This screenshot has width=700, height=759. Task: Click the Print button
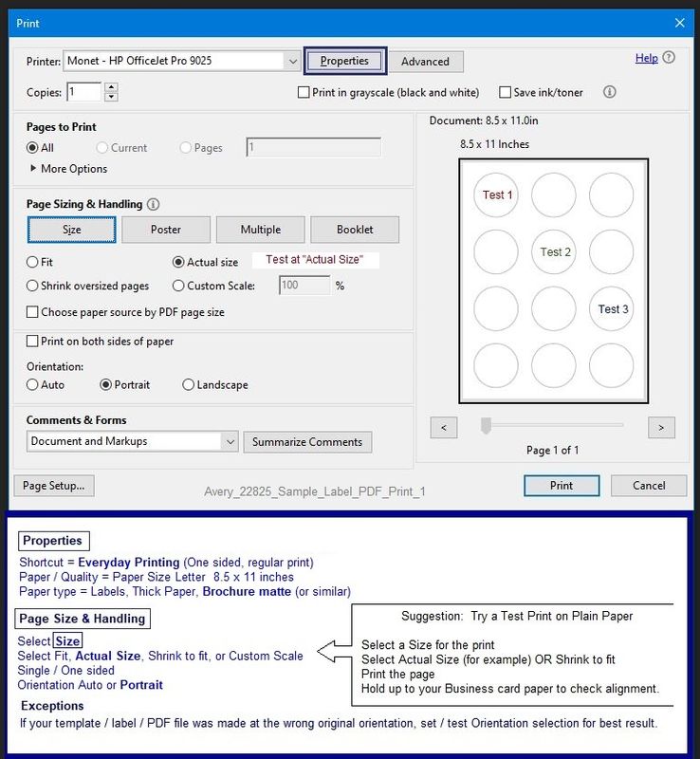click(x=562, y=486)
